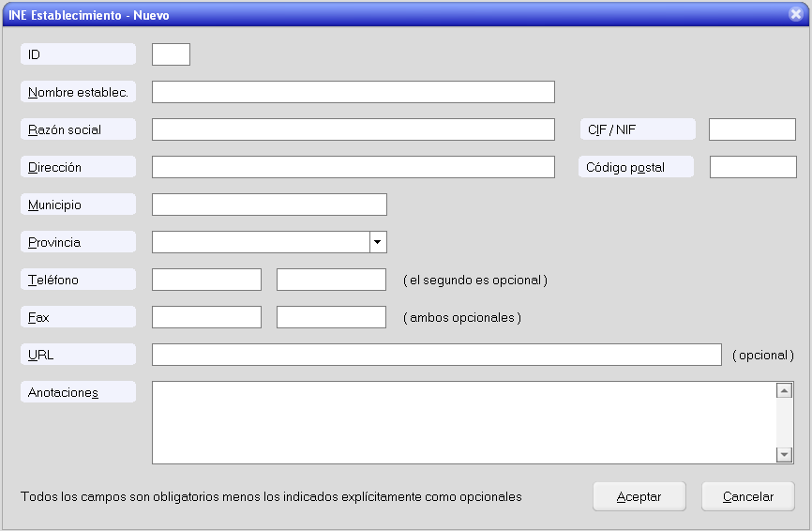Click the ID input field

pyautogui.click(x=171, y=54)
